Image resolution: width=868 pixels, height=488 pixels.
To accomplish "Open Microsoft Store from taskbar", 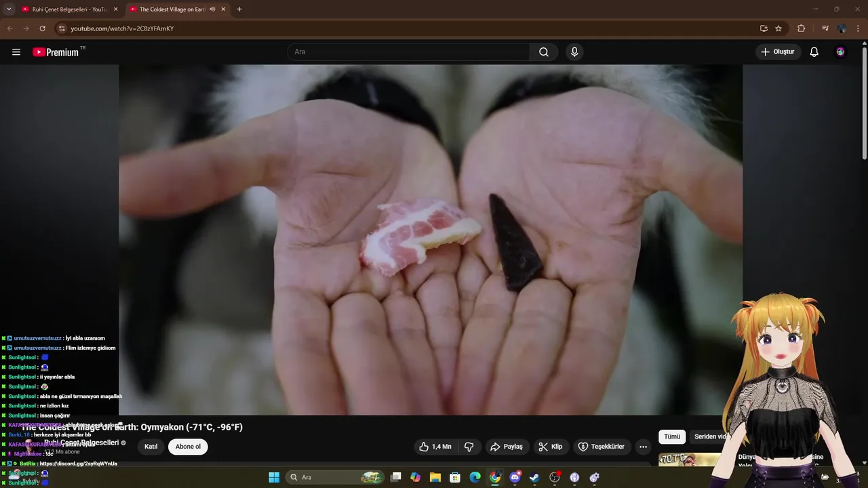I will point(455,477).
